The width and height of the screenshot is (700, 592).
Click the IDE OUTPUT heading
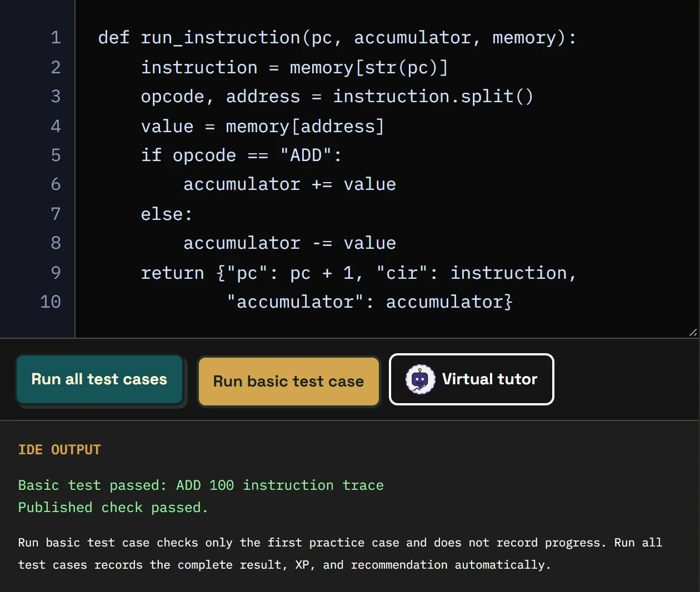(59, 449)
